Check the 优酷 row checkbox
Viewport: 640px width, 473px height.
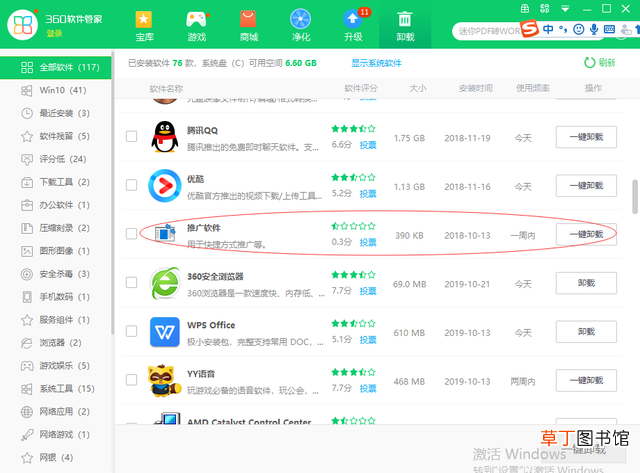pyautogui.click(x=131, y=185)
